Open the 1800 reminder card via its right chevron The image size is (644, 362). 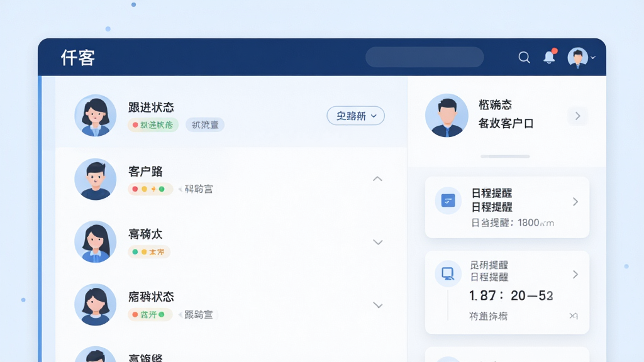(575, 202)
